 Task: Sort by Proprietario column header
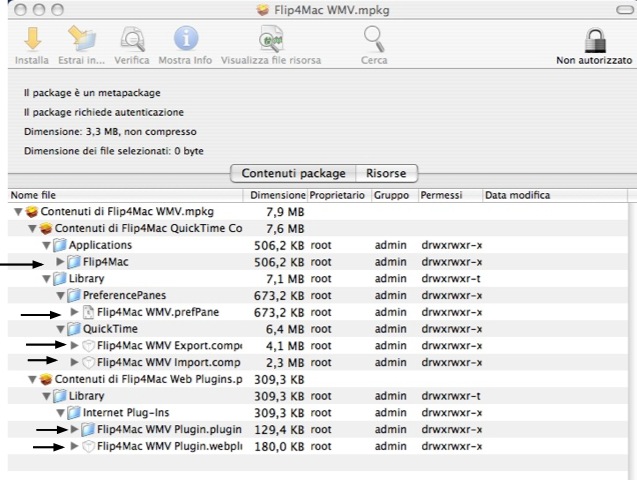point(340,195)
